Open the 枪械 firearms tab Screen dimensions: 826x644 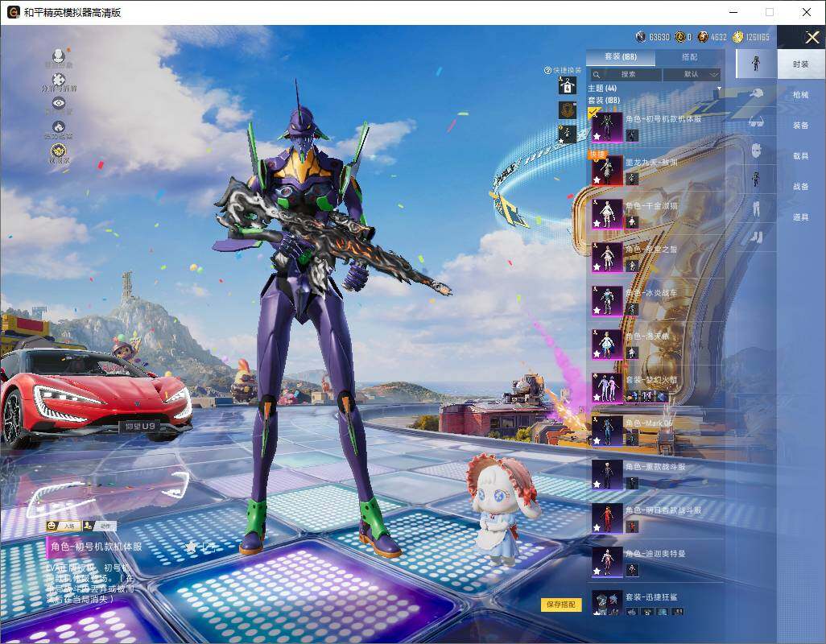point(800,95)
